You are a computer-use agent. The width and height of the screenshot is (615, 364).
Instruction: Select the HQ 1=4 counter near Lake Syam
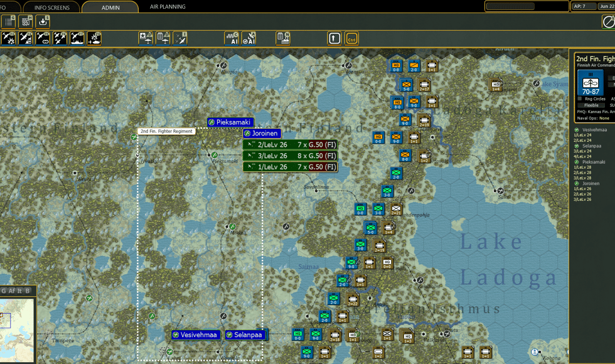tap(496, 85)
